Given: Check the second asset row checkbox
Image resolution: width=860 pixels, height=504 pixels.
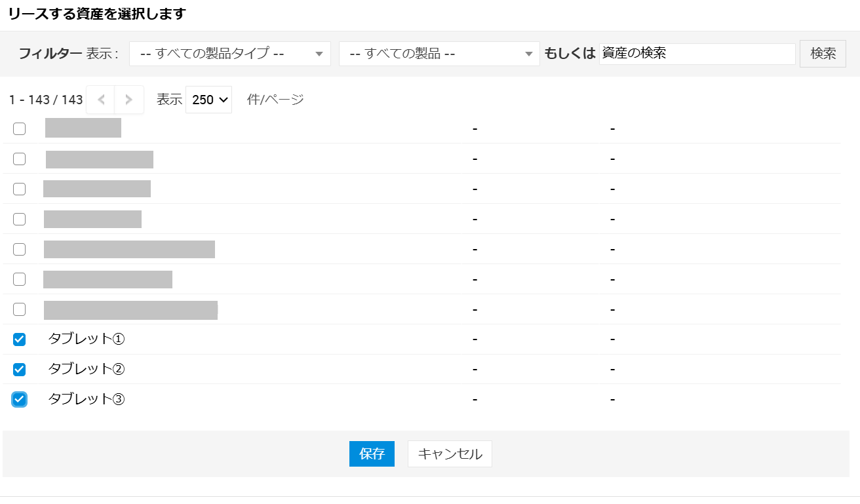Looking at the screenshot, I should pyautogui.click(x=20, y=159).
